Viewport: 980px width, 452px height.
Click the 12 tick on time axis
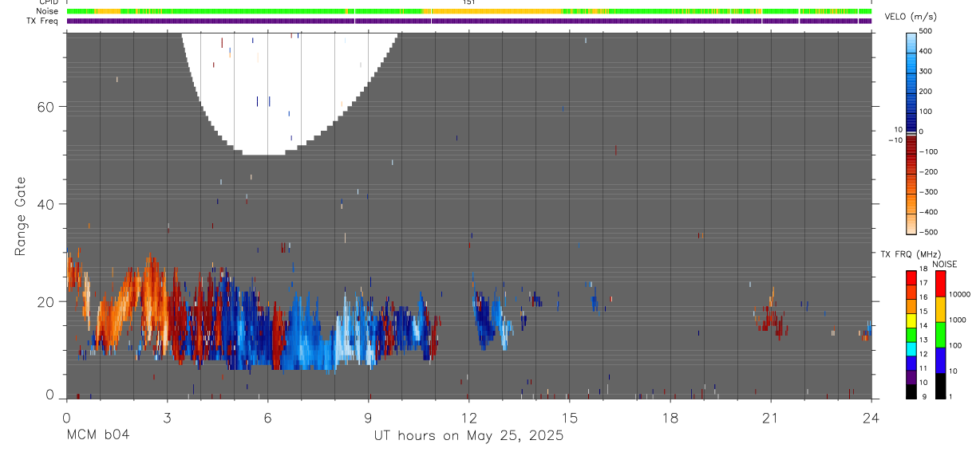coord(468,417)
